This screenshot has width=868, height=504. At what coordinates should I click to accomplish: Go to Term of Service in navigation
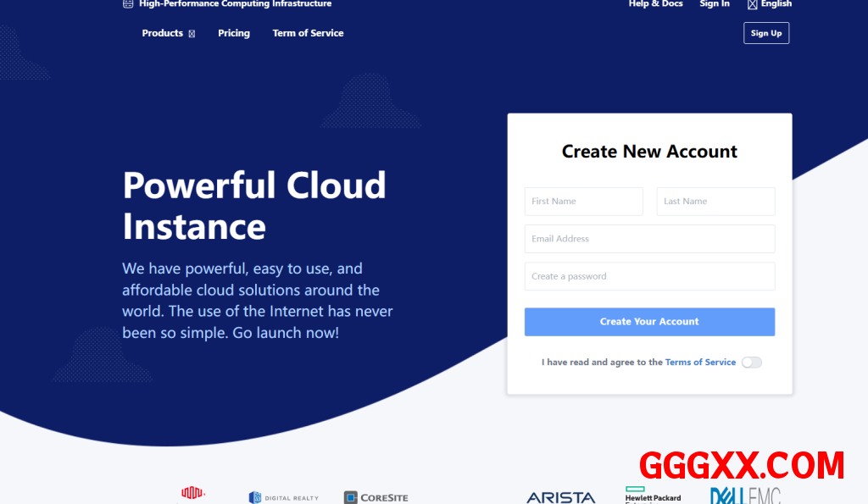[x=308, y=33]
